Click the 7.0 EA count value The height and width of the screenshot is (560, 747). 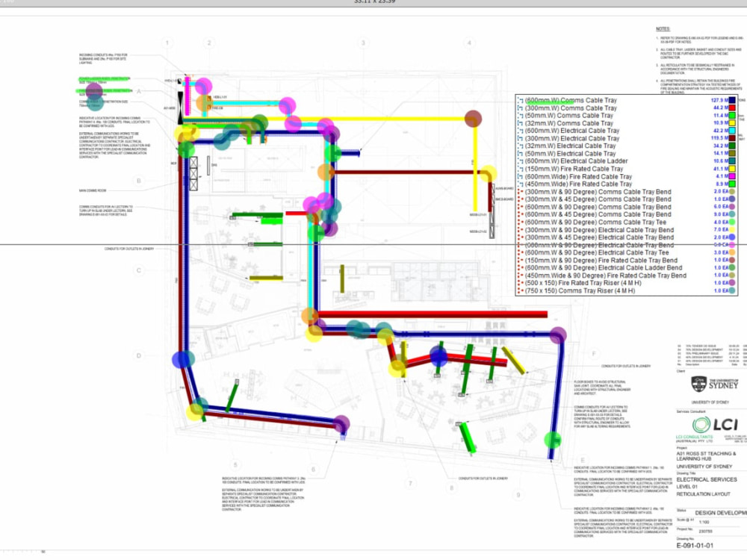722,230
